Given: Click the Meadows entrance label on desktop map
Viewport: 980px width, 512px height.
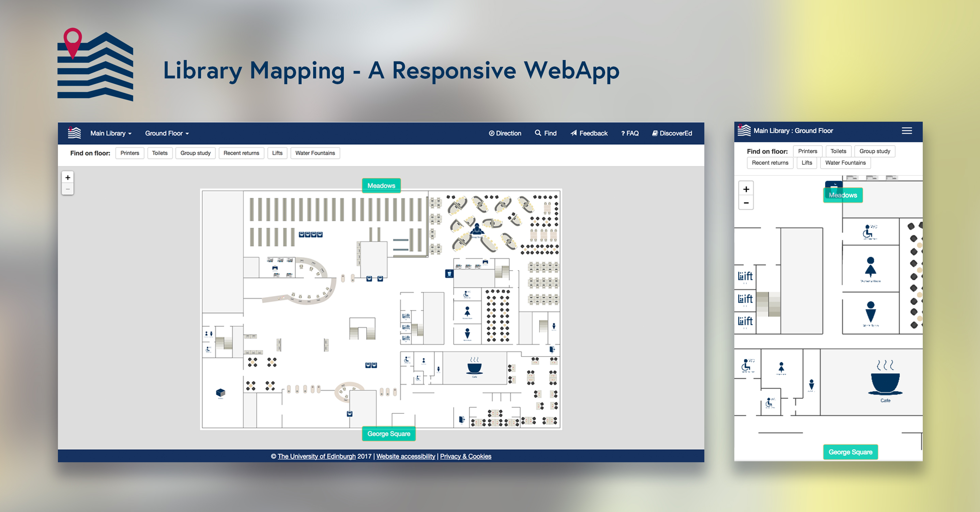Looking at the screenshot, I should point(381,185).
